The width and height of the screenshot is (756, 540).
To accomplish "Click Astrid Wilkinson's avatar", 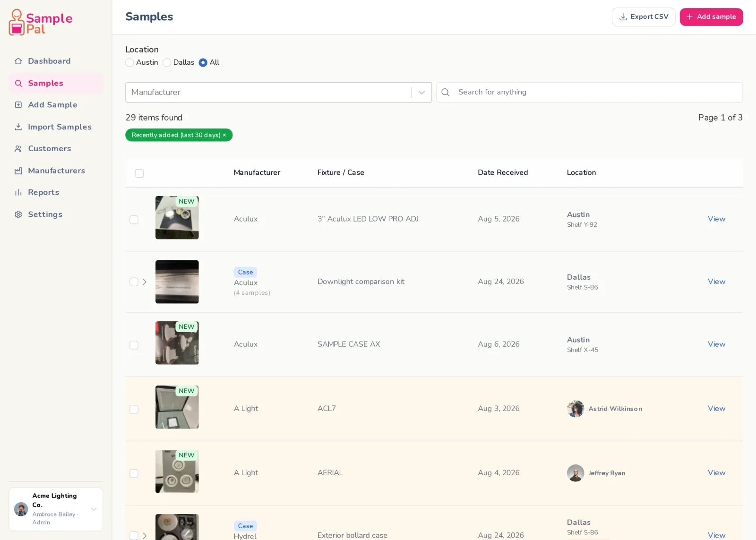I will point(576,409).
